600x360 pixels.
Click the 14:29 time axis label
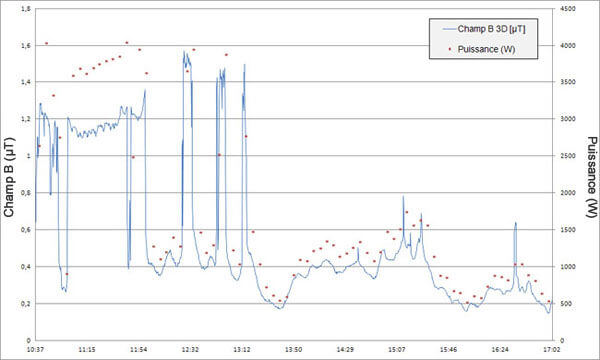[345, 349]
